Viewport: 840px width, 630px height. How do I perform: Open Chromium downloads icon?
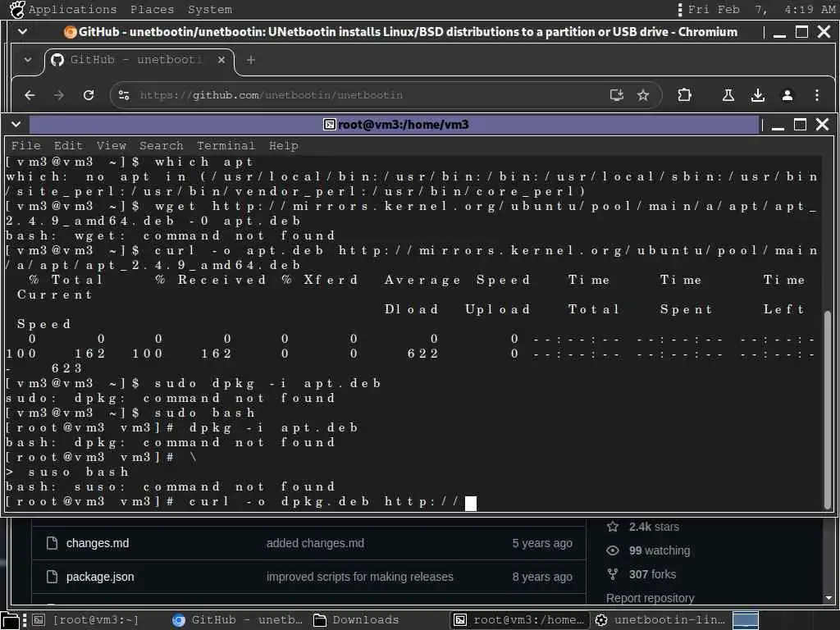tap(757, 95)
